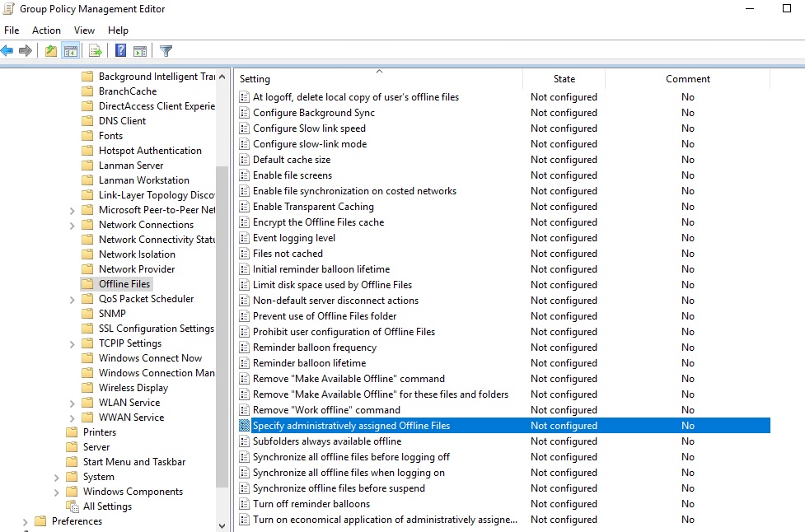Click the Filter funnel toolbar icon
The height and width of the screenshot is (532, 805).
click(x=166, y=51)
